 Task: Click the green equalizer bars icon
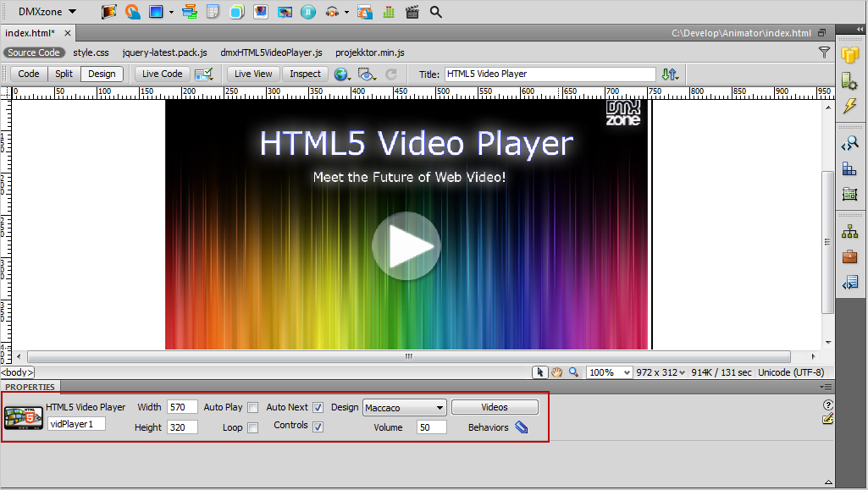pos(389,12)
